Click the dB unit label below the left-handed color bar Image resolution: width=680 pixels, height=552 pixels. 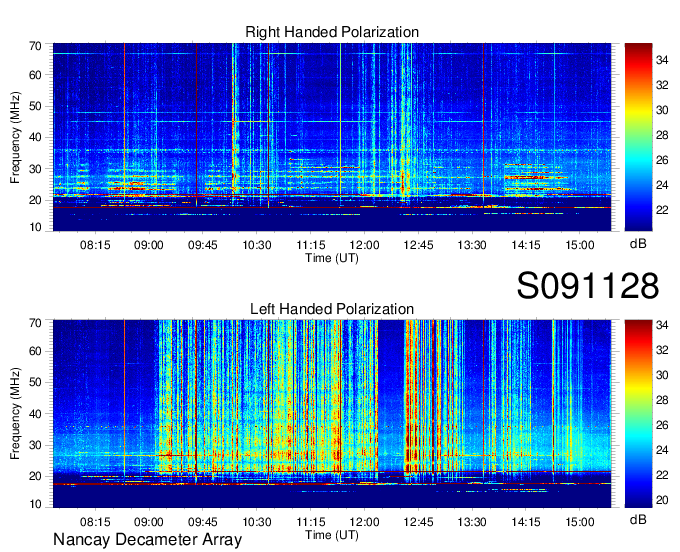tap(638, 519)
